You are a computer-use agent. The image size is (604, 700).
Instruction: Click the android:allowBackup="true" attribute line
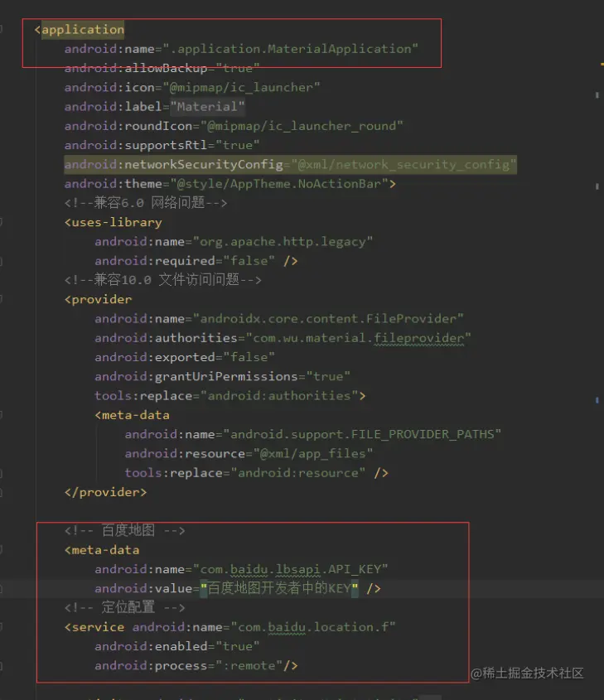tap(162, 68)
